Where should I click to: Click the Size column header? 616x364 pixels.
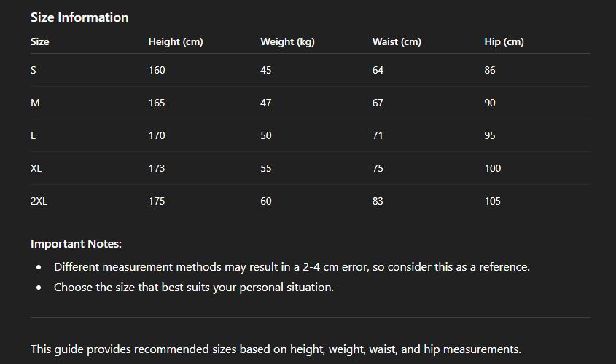coord(40,41)
